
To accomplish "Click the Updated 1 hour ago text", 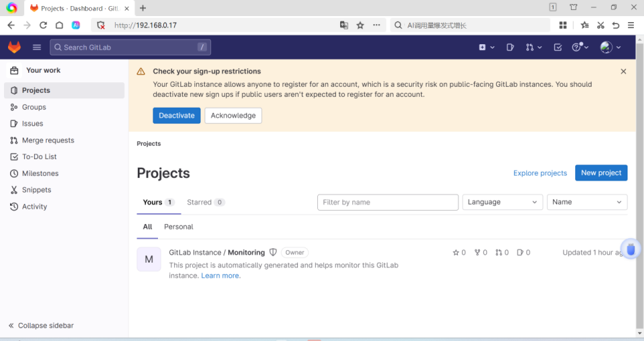I will pyautogui.click(x=593, y=253).
